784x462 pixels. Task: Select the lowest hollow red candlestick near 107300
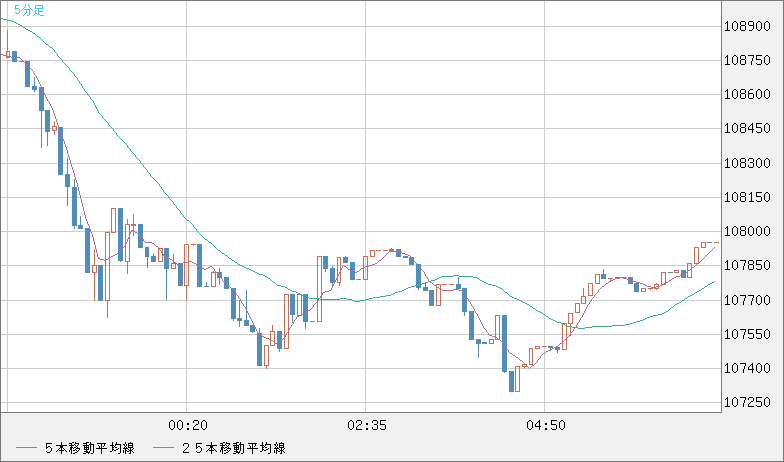point(518,379)
